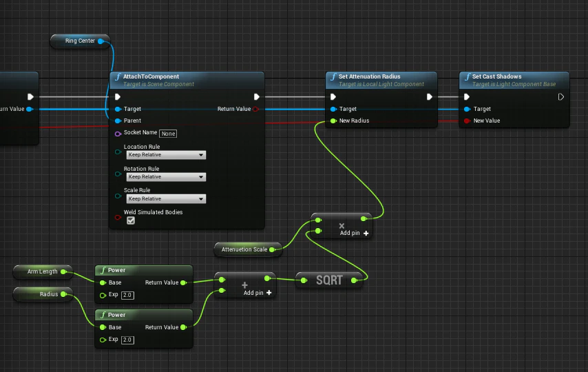
Task: Click Set Attenuation Radius output exec pin
Action: click(x=430, y=97)
